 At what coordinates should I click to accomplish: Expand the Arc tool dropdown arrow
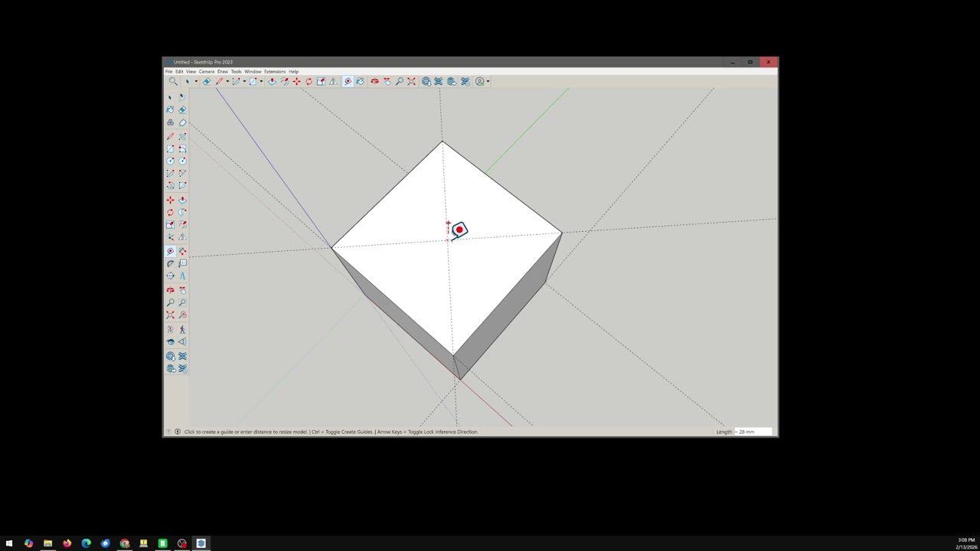pyautogui.click(x=244, y=81)
